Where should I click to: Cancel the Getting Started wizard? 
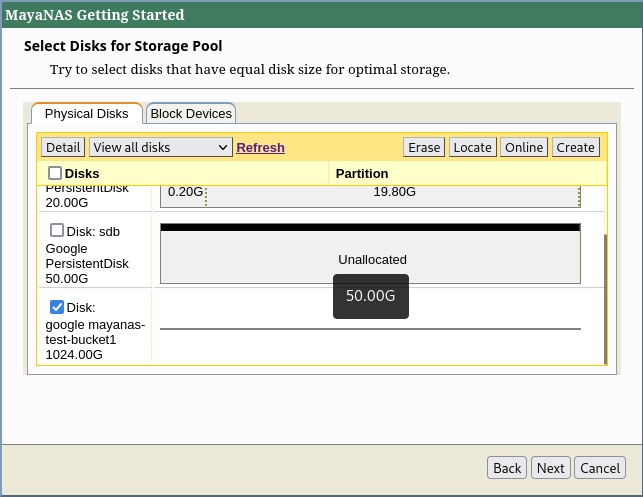[600, 468]
